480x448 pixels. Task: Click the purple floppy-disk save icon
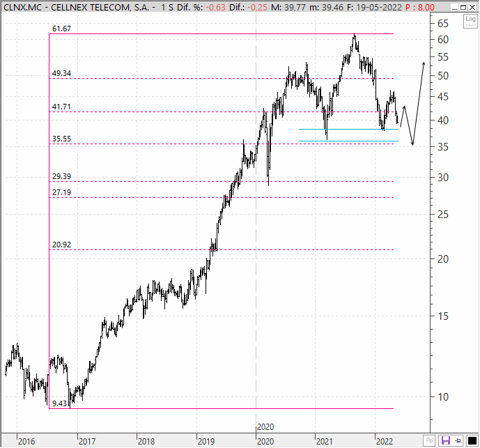[445, 441]
